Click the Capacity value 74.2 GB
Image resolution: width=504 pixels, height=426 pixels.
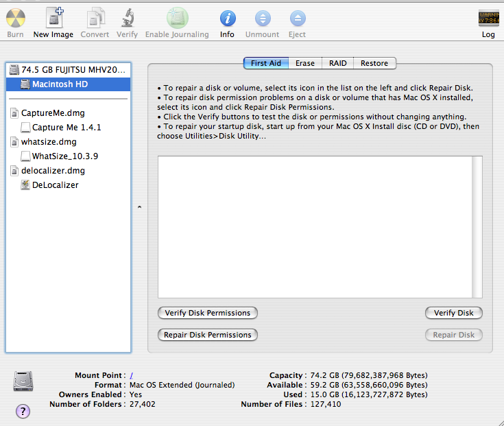click(x=369, y=375)
